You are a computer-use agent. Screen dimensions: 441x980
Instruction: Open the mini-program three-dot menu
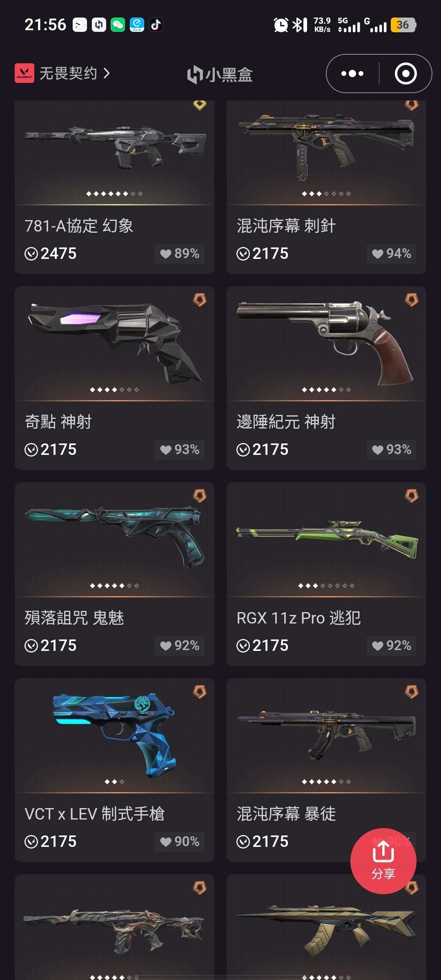coord(352,73)
